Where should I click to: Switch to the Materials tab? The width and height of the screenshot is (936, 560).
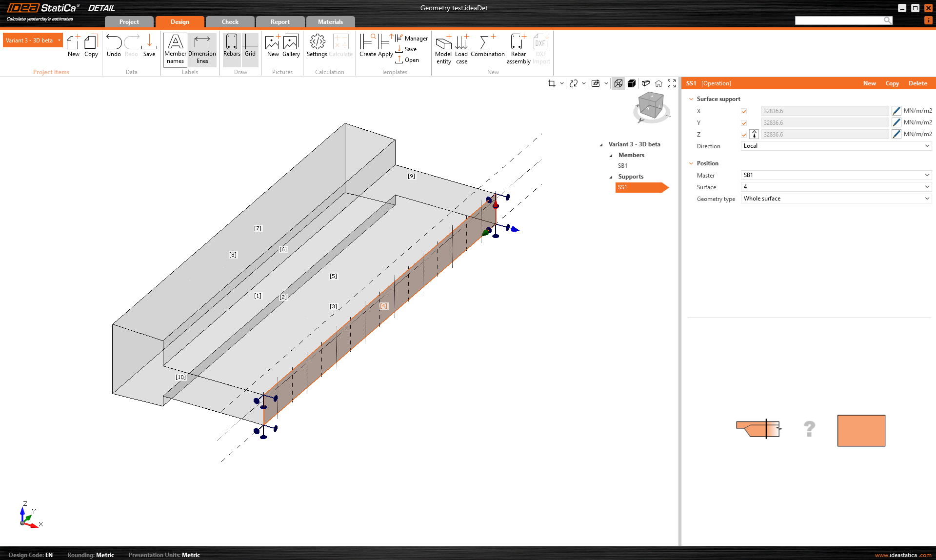pos(330,22)
